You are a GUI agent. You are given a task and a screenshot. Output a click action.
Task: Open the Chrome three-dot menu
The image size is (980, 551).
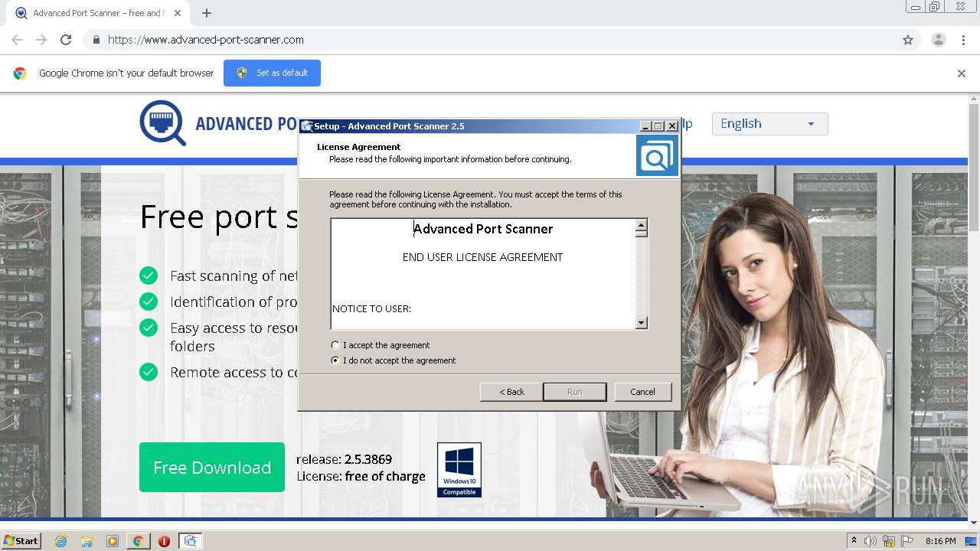[x=963, y=40]
